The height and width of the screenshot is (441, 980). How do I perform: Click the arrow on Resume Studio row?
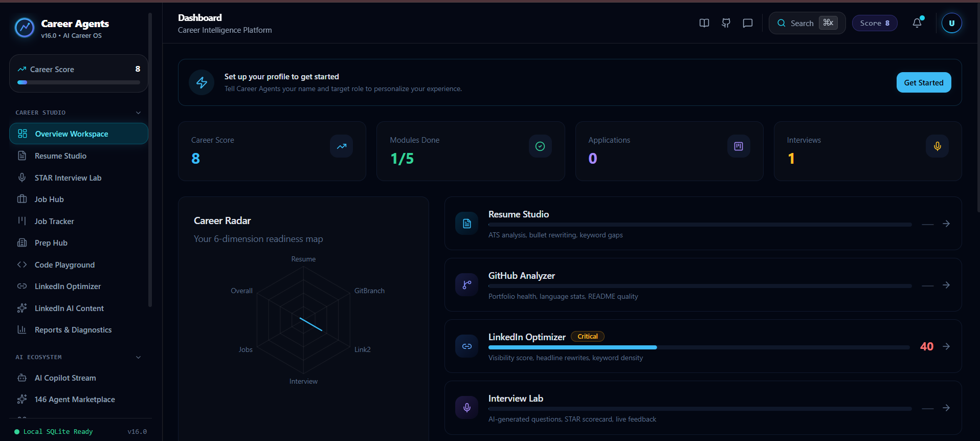(946, 224)
